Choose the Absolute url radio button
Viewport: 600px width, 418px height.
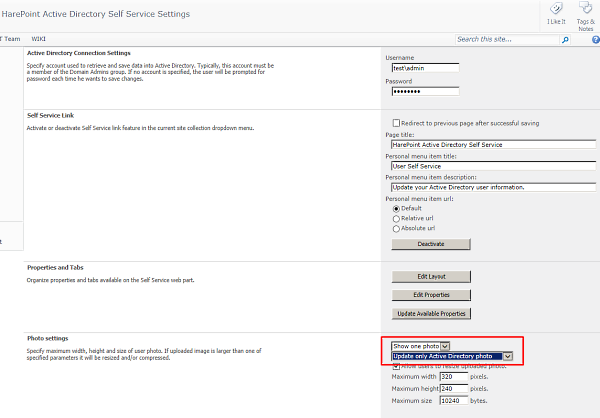396,228
